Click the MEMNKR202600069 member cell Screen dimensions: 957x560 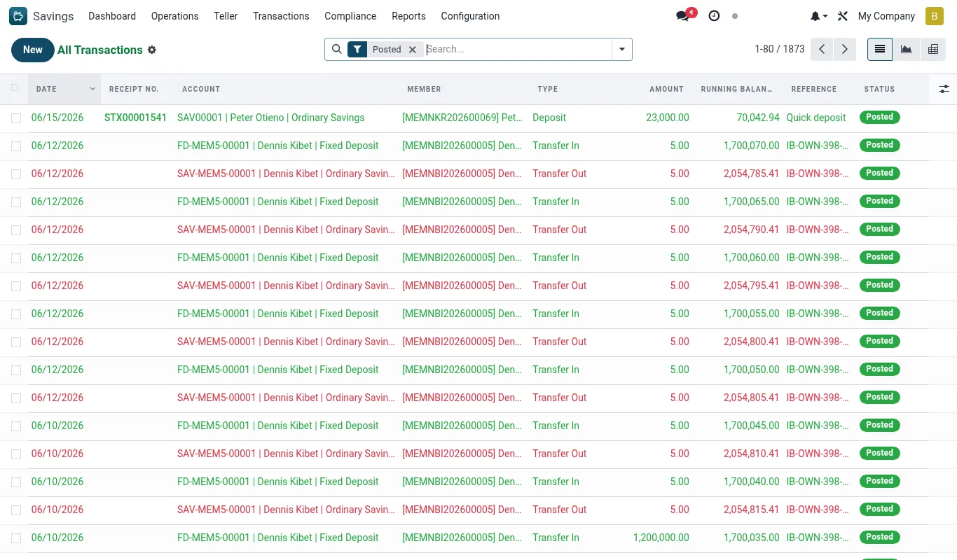pos(462,118)
